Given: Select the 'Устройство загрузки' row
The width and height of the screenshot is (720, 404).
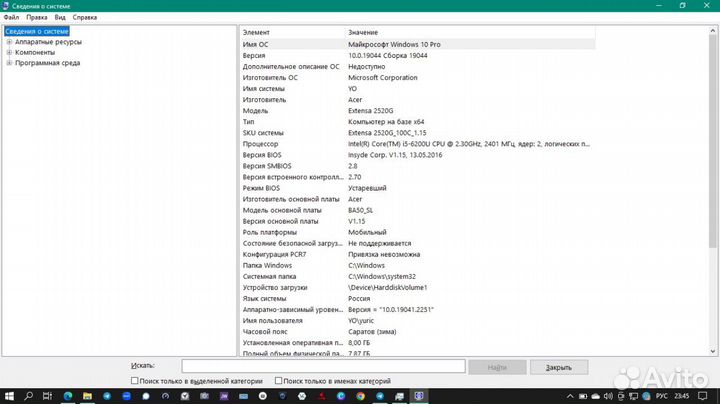Looking at the screenshot, I should click(417, 287).
